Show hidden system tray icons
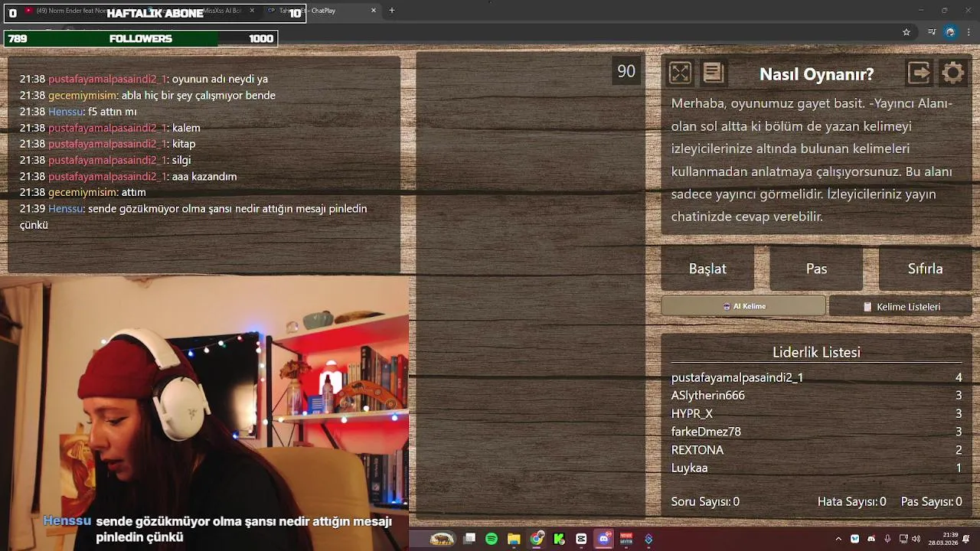This screenshot has height=551, width=980. (x=838, y=539)
